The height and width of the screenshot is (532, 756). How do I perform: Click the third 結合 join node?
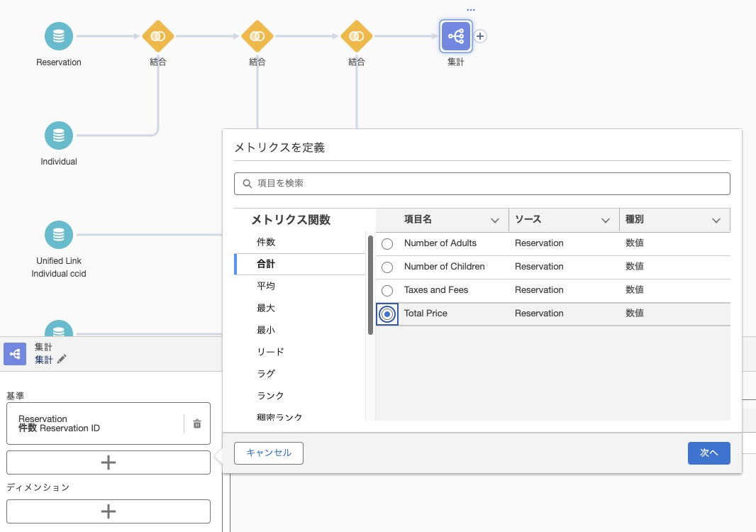point(357,36)
